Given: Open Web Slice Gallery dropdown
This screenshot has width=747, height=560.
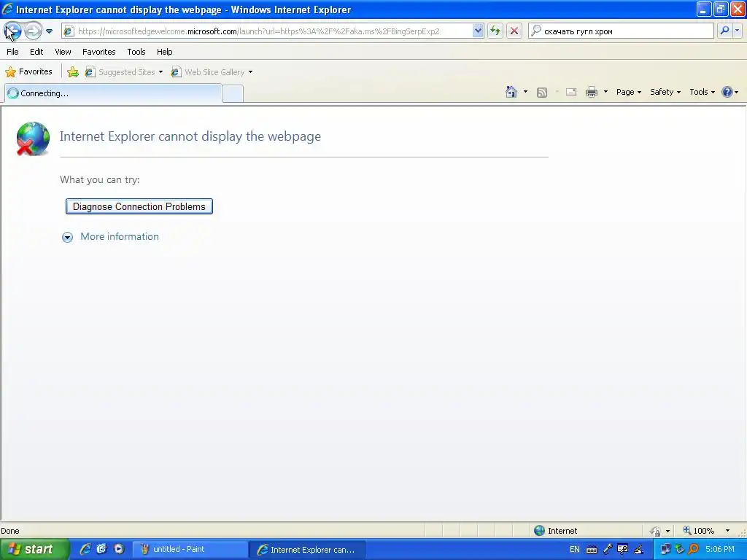Looking at the screenshot, I should click(x=212, y=72).
